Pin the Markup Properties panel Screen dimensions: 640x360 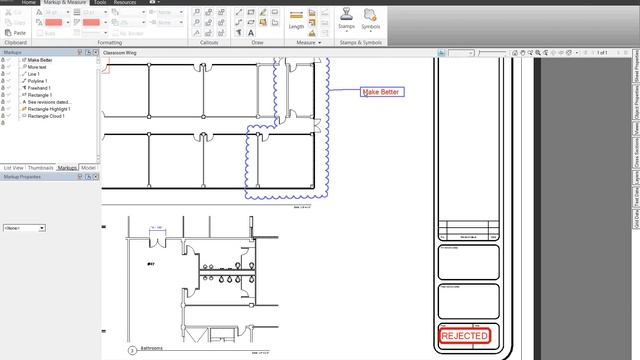pos(80,177)
